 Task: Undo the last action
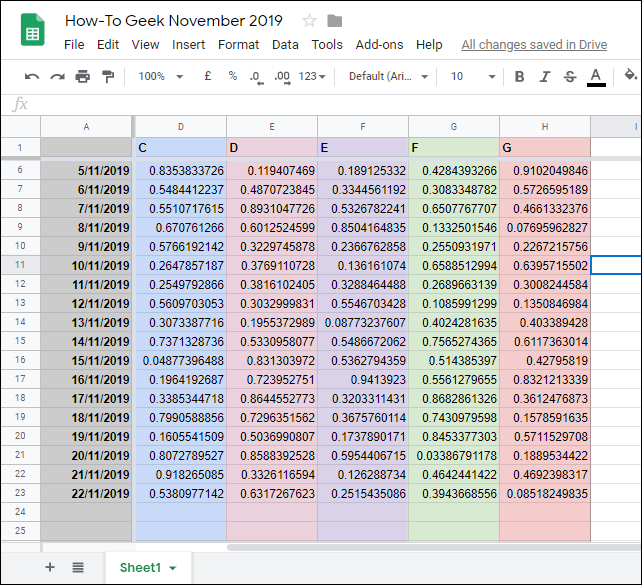pyautogui.click(x=32, y=77)
